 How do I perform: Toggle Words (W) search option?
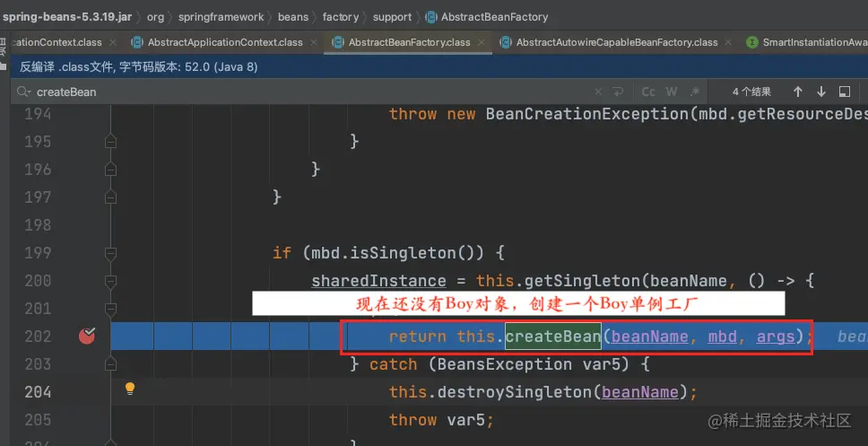[672, 92]
